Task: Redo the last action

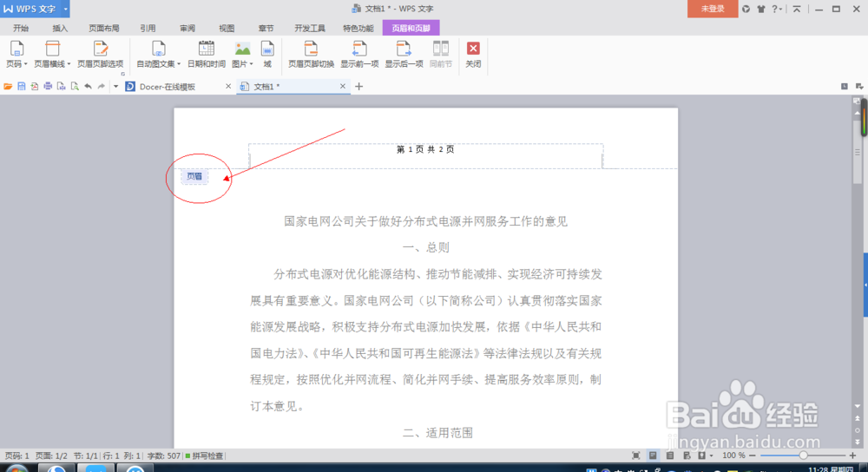Action: (102, 86)
